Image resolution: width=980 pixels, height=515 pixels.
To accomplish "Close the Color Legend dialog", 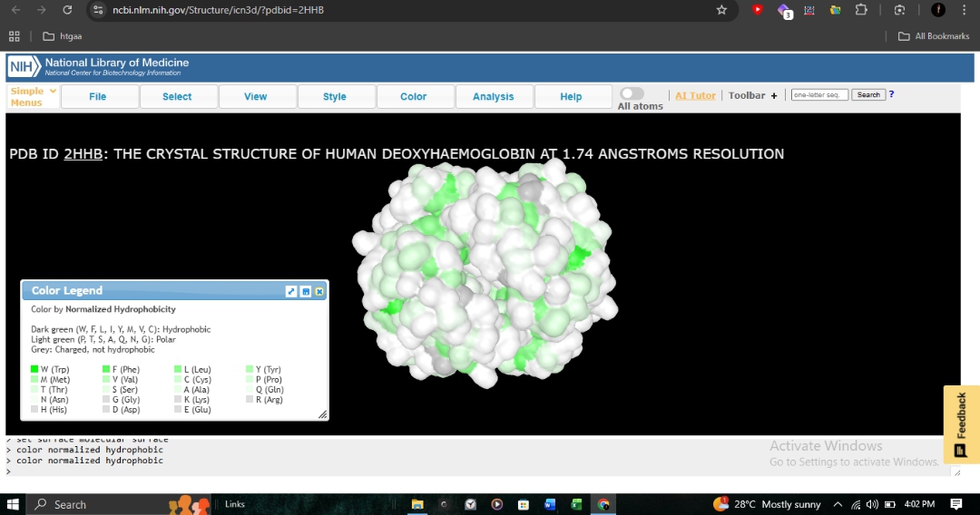I will coord(319,292).
